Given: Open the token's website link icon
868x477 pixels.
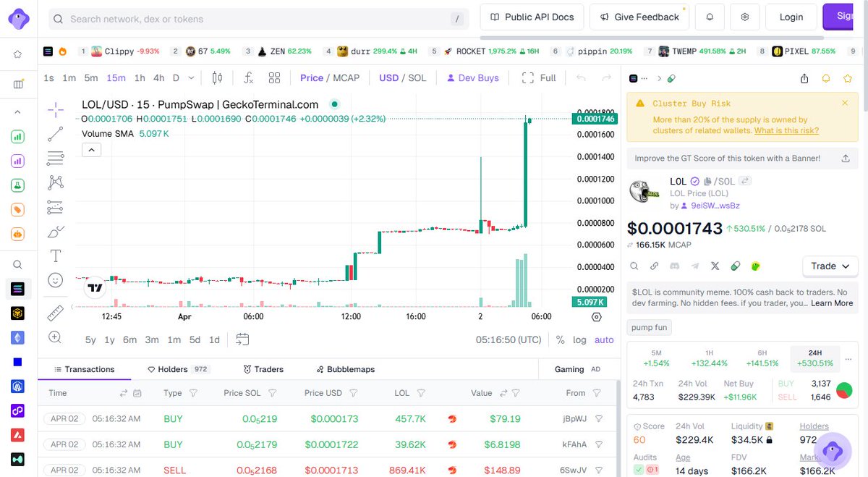Looking at the screenshot, I should click(x=654, y=266).
